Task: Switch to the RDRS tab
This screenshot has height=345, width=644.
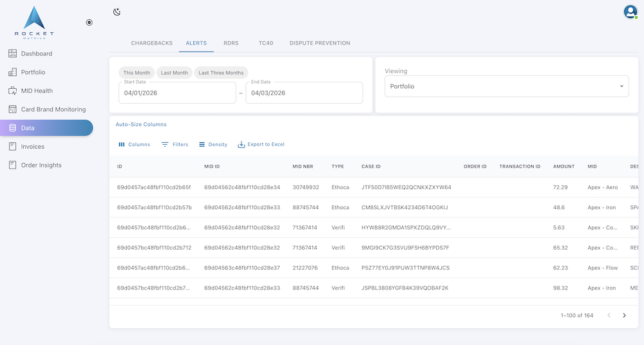Action: coord(231,43)
